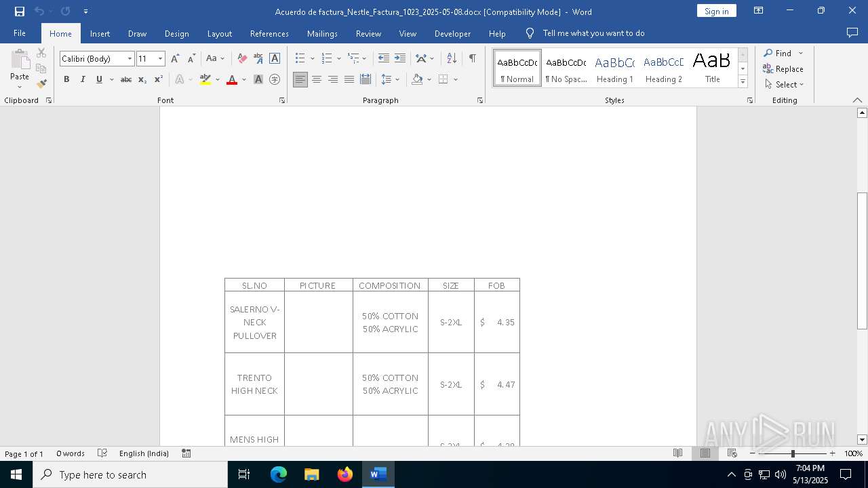
Task: Open Character Border icon
Action: (275, 59)
